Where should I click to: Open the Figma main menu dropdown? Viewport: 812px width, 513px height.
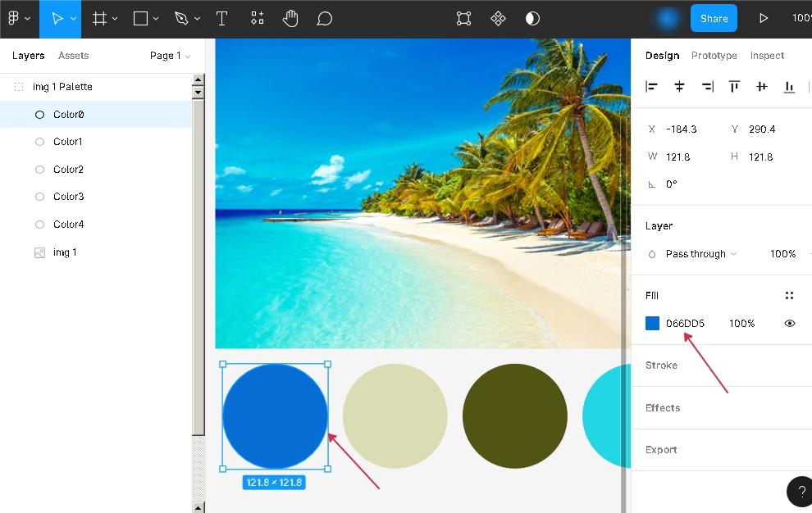[19, 19]
